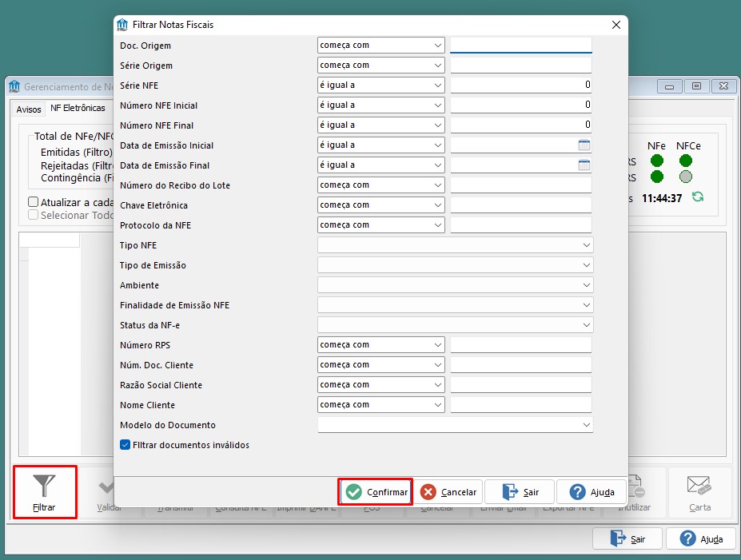Click the Filtrar funnel icon in main window

coord(44,486)
